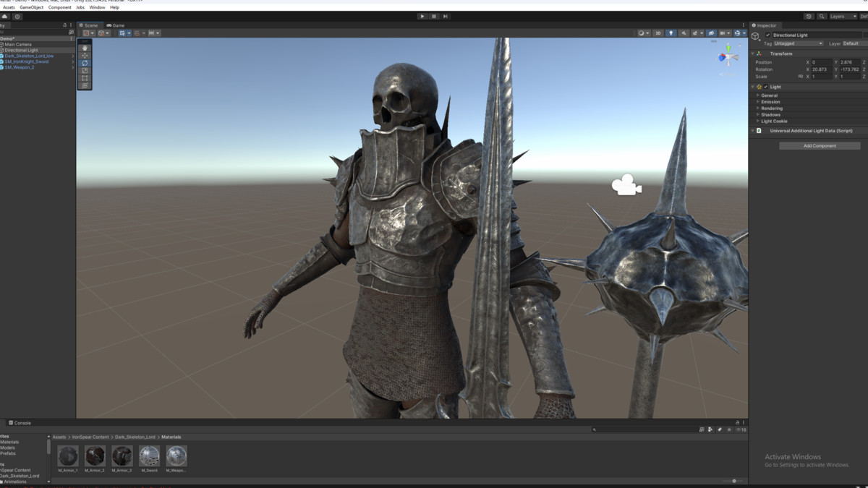Screen dimensions: 868x488
Task: Click the Step frame button
Action: pyautogui.click(x=446, y=16)
